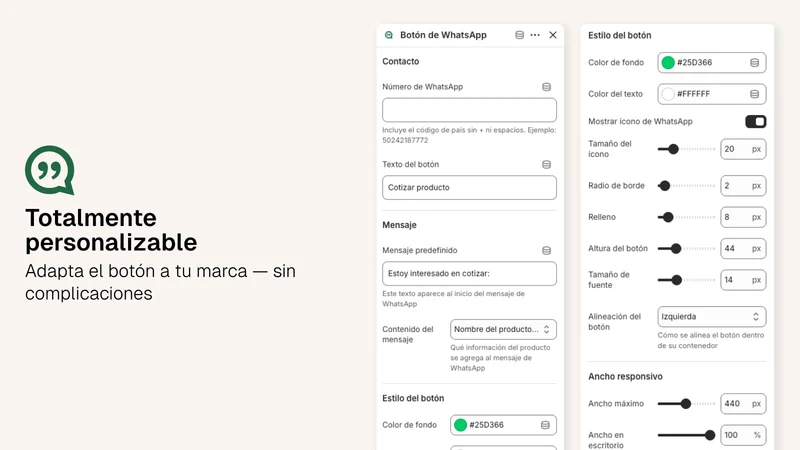Click the large green quote chat logo

pyautogui.click(x=50, y=170)
